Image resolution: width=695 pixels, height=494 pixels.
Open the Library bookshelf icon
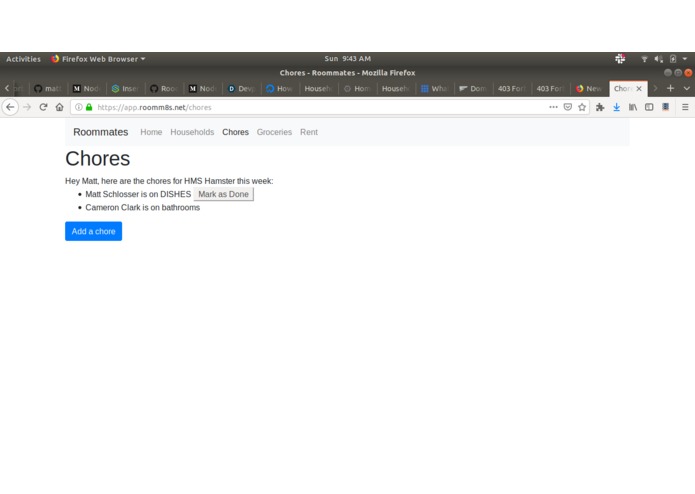[x=633, y=107]
